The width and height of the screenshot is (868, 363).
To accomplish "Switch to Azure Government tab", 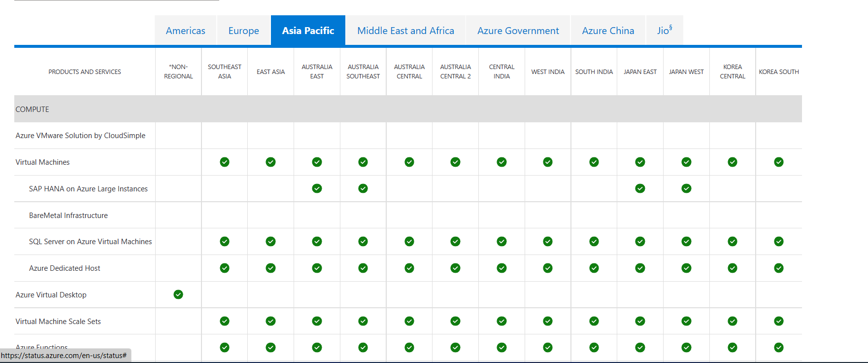I will pos(518,31).
